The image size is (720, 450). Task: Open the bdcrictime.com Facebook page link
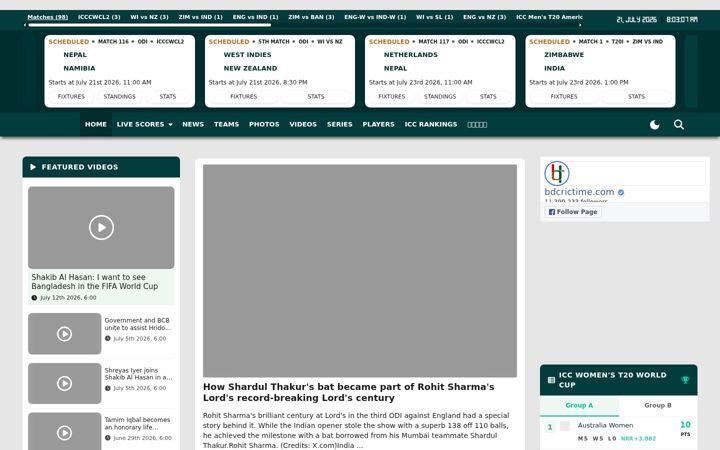click(579, 192)
